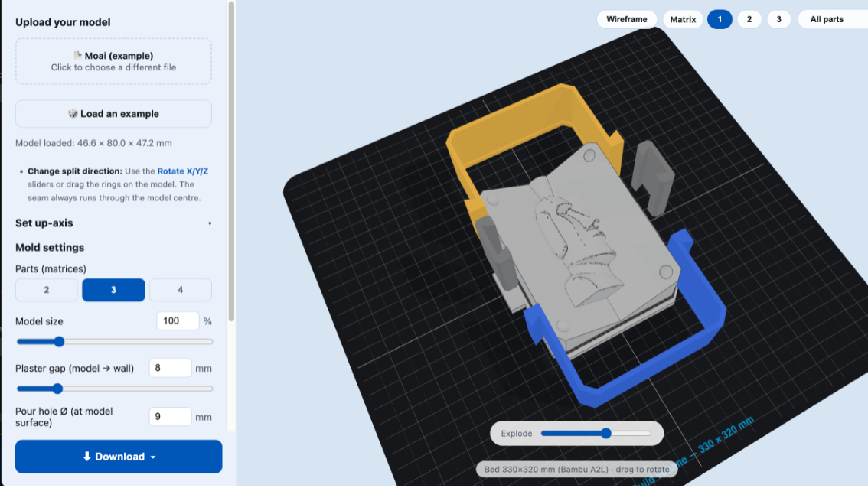Focus the Model size percent field
Screen dimensions: 868x488
click(178, 321)
